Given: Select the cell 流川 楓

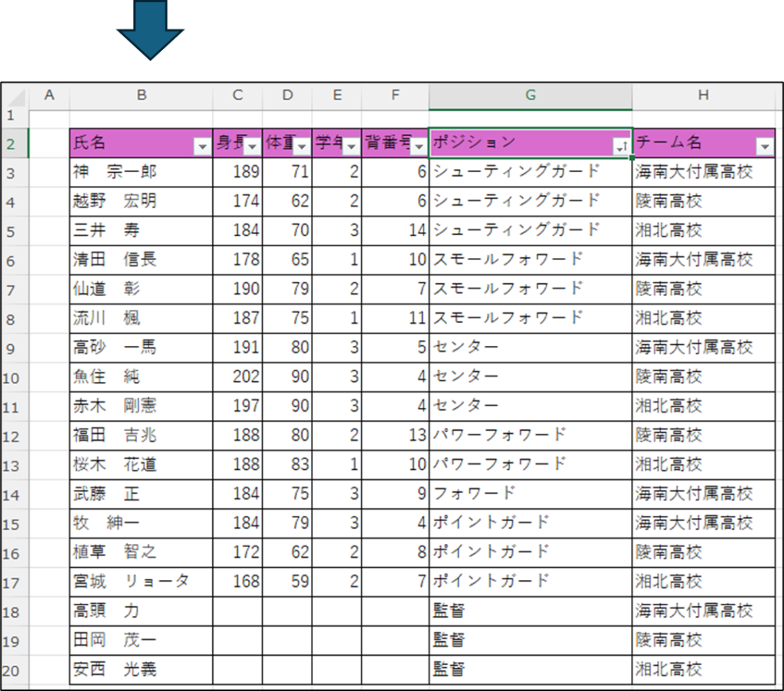Looking at the screenshot, I should [x=142, y=319].
